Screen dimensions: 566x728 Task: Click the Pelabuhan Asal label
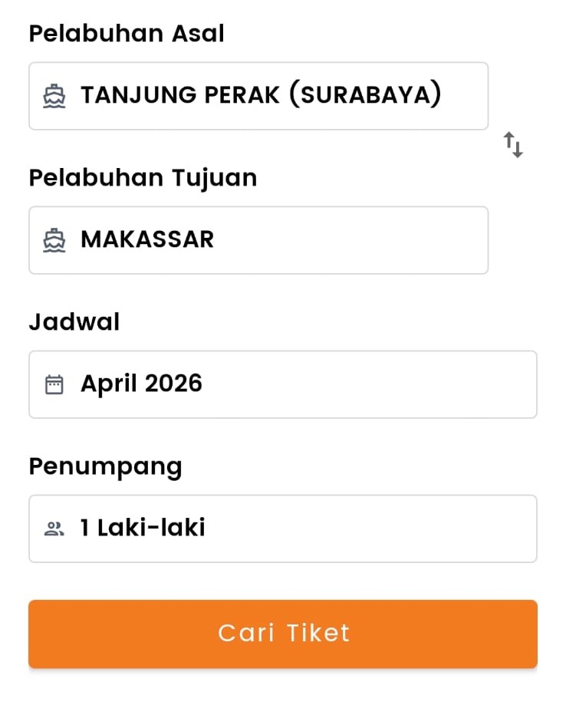point(127,33)
